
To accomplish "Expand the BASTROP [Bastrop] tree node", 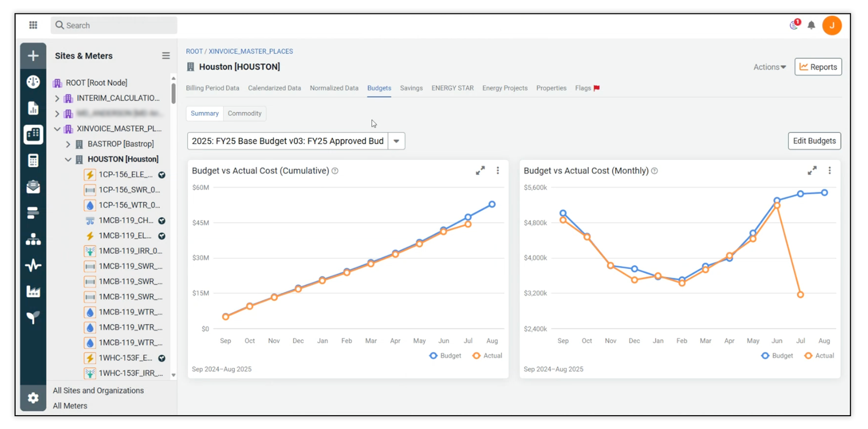I will coord(68,144).
